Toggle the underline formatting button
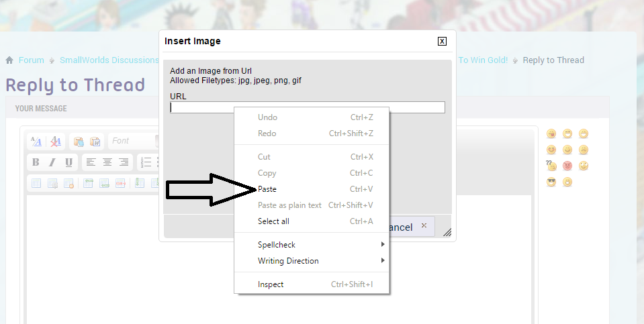The height and width of the screenshot is (324, 644). 68,162
